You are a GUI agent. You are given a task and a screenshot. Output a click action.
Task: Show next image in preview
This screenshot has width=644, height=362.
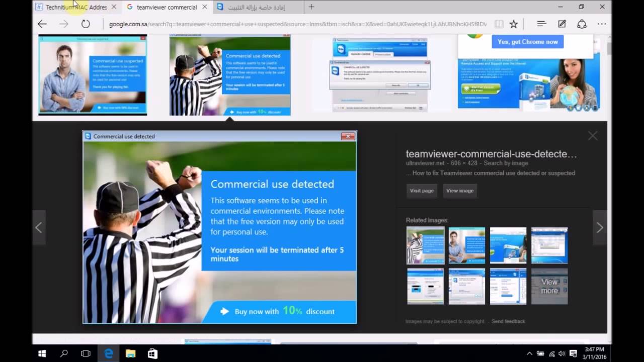point(600,228)
